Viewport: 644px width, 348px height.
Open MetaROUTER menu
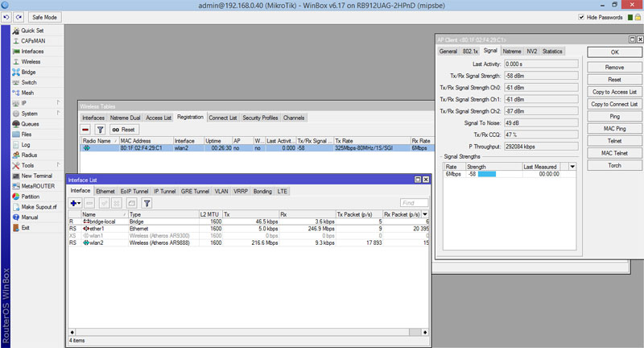point(38,186)
